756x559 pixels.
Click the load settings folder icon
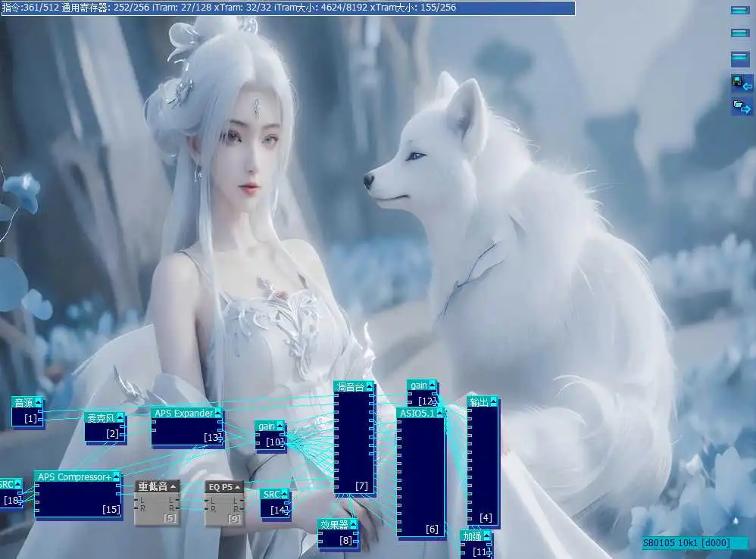742,106
